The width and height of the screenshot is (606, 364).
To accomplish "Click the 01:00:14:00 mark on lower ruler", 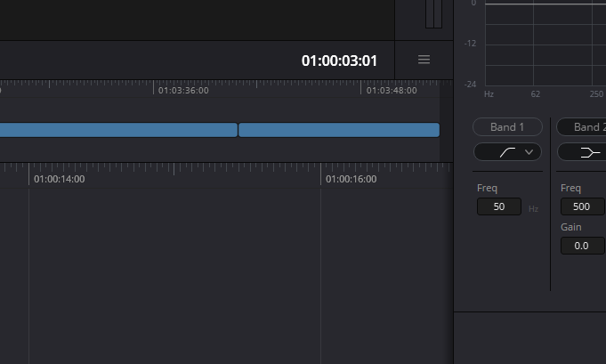I will pyautogui.click(x=59, y=179).
